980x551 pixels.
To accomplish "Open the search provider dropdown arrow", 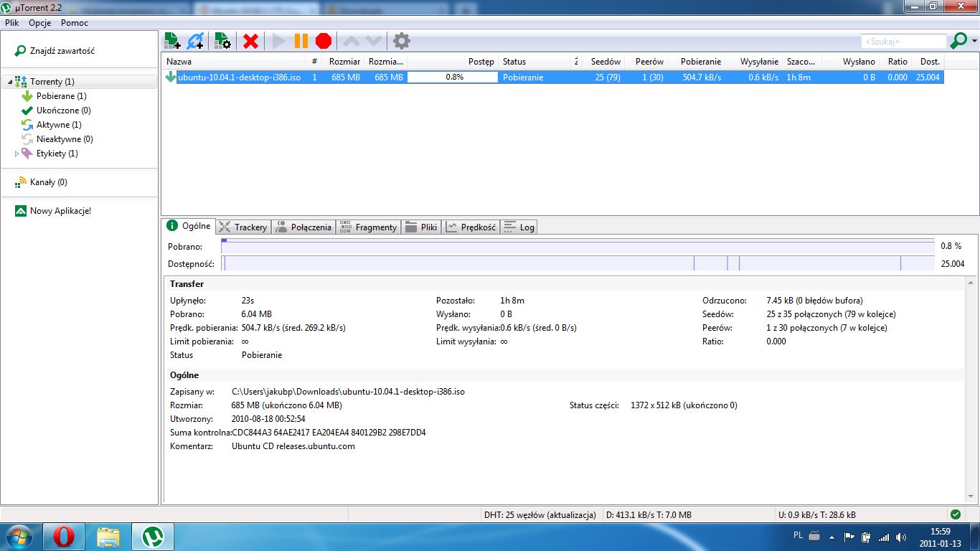I will 974,41.
